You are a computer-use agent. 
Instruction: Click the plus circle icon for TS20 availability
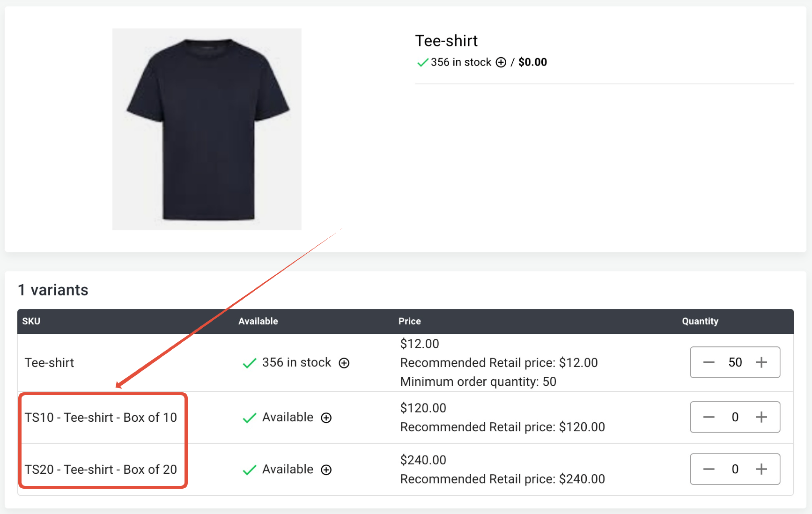pos(326,470)
